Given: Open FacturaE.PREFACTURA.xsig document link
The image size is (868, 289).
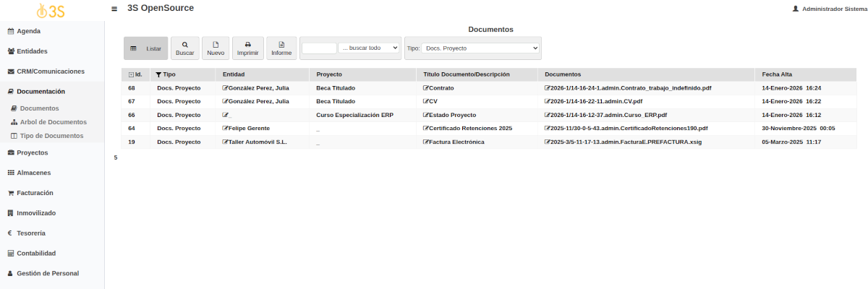Looking at the screenshot, I should [x=626, y=142].
